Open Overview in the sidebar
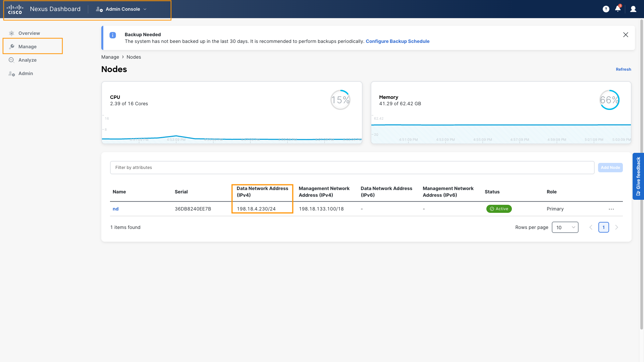The image size is (644, 362). point(29,33)
